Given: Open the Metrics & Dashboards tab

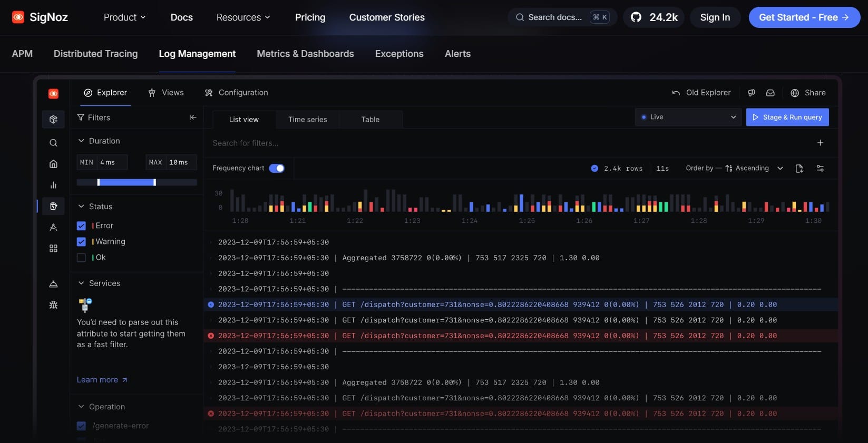Looking at the screenshot, I should tap(305, 54).
